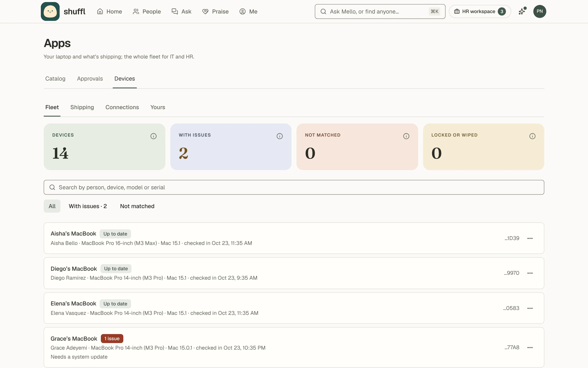Open the Shipping sub-tab
Screen dimensions: 588x368
[x=82, y=107]
